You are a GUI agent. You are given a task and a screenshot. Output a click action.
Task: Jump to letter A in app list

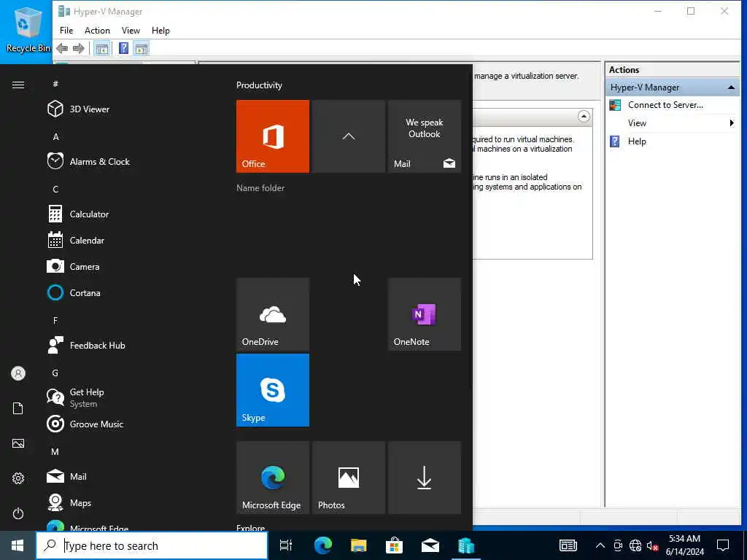pos(55,137)
